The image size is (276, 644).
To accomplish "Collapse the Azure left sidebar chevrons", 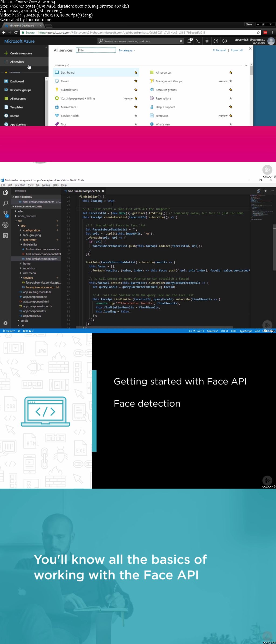I will tap(46, 47).
